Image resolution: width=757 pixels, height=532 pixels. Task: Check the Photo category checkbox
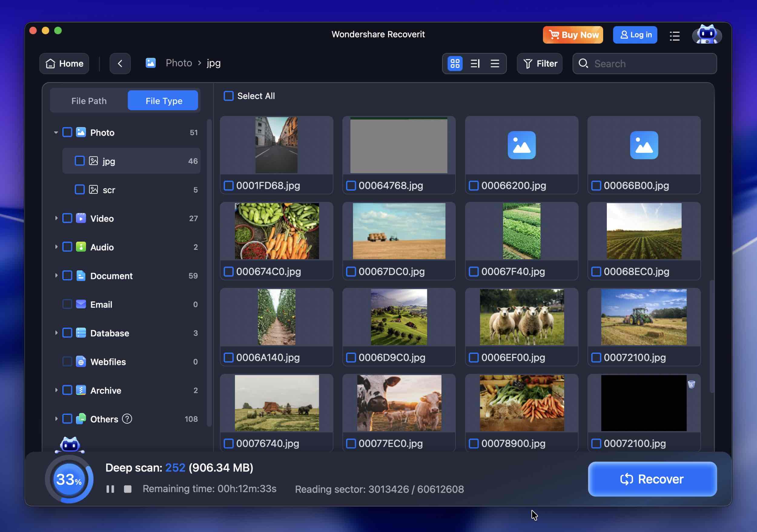[68, 132]
